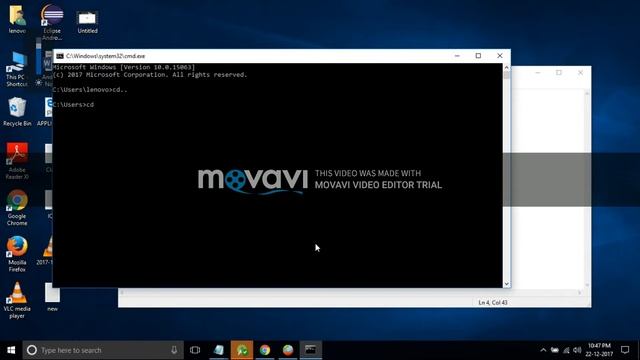Launch Adobe Reader XI from desktop

[17, 161]
